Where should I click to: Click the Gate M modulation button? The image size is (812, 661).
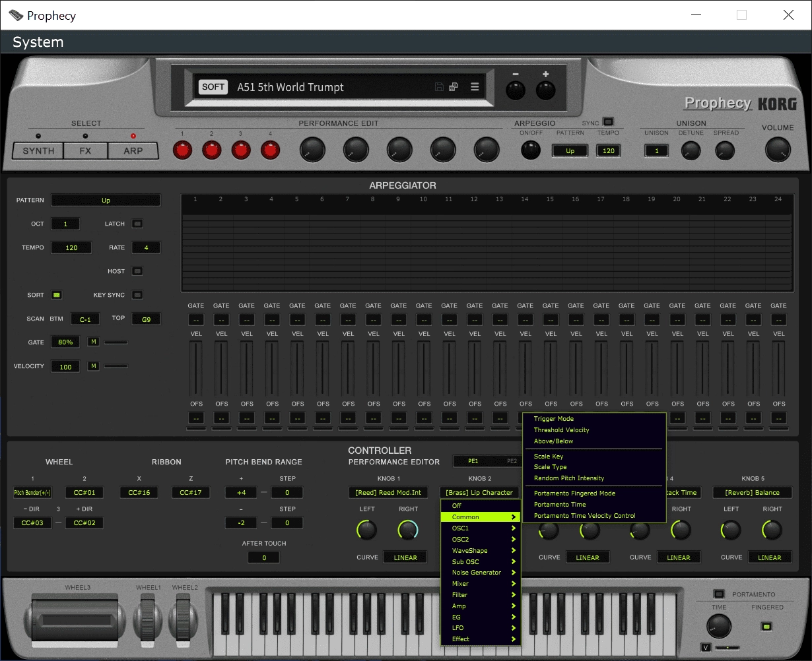point(93,342)
